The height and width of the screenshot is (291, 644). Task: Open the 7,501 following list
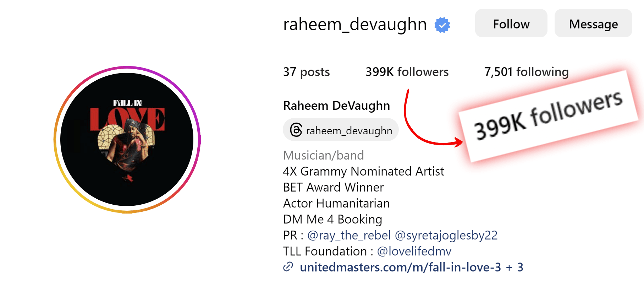527,72
